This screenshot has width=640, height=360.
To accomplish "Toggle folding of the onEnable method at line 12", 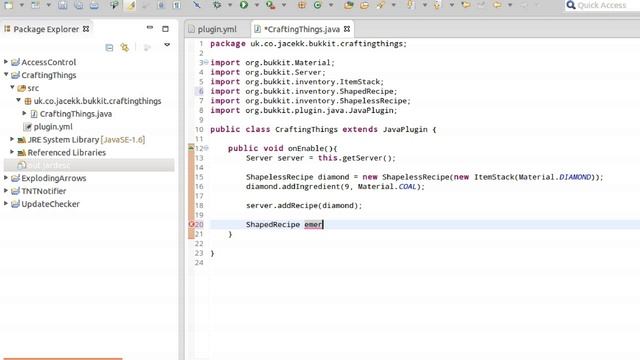I will [206, 148].
